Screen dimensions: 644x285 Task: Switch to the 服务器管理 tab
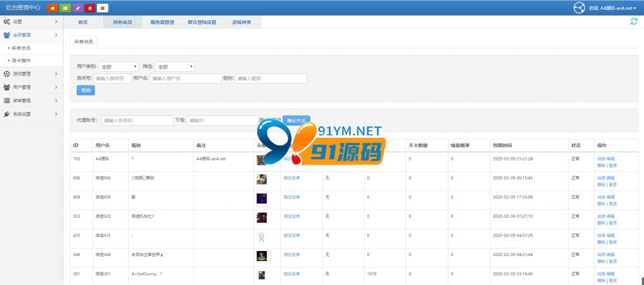click(162, 23)
